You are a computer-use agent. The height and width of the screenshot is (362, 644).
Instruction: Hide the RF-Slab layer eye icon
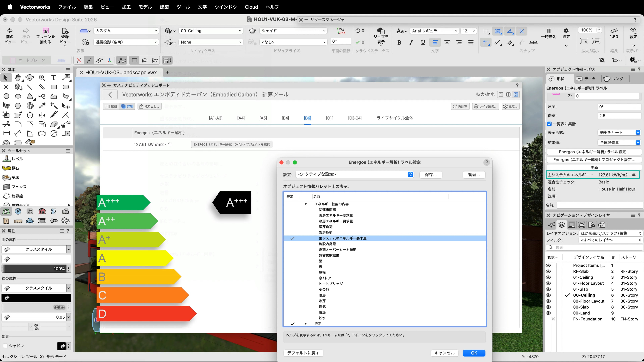click(548, 271)
